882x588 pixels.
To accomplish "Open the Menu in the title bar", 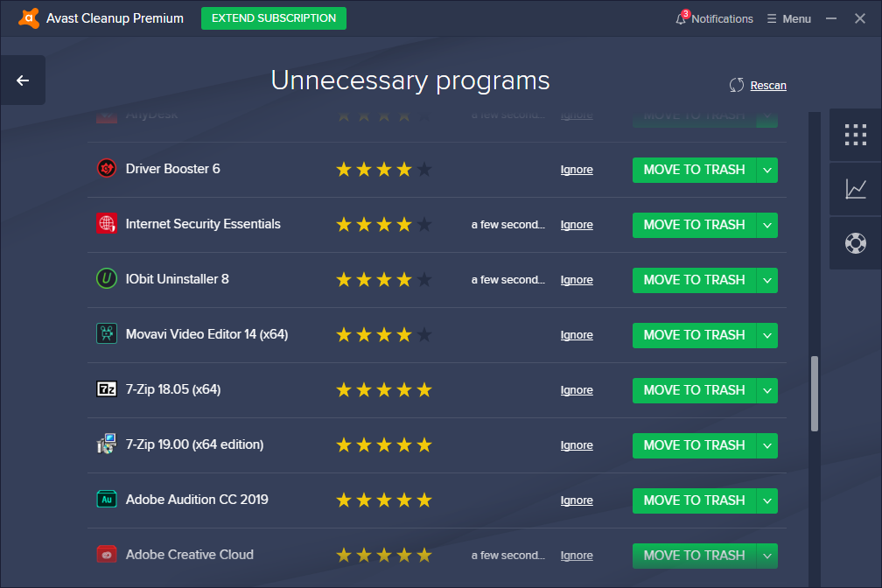I will [x=788, y=17].
